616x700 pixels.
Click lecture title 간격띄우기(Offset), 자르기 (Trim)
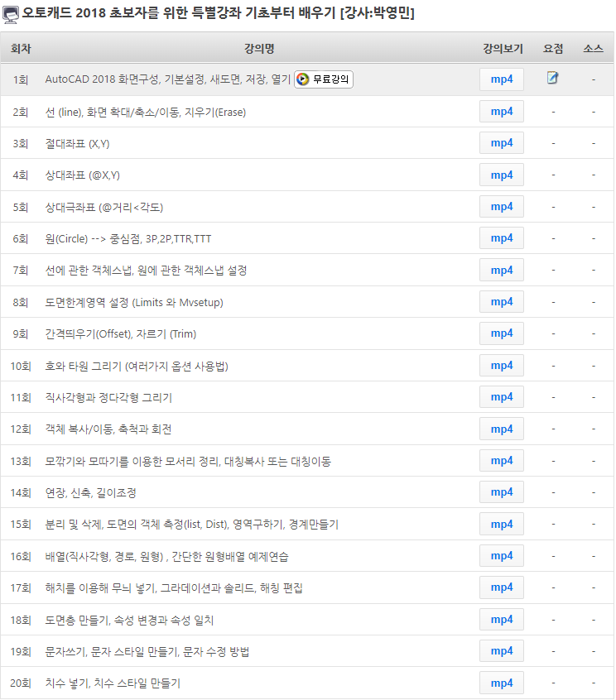[121, 334]
